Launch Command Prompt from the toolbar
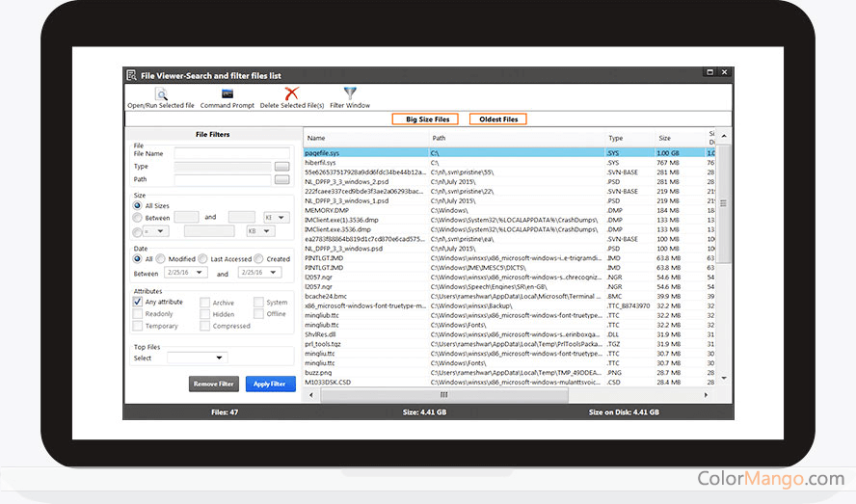The width and height of the screenshot is (856, 504). point(227,93)
